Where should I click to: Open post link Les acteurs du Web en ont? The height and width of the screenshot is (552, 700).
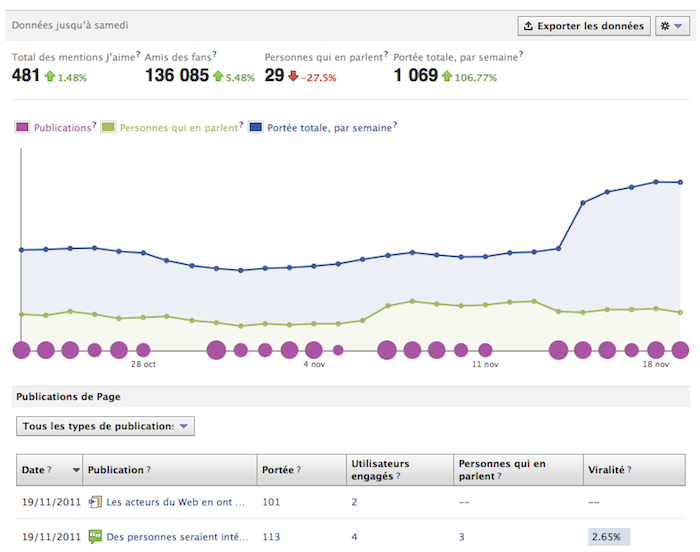click(x=176, y=502)
